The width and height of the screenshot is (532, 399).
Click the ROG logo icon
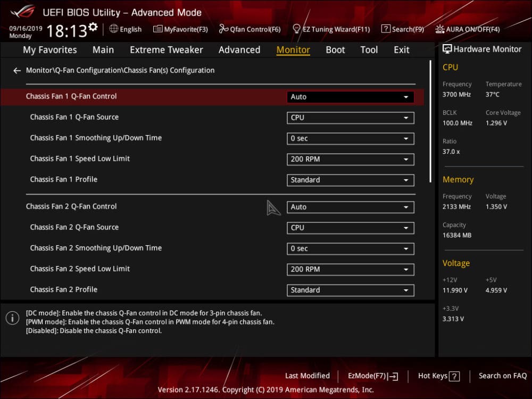(x=23, y=11)
